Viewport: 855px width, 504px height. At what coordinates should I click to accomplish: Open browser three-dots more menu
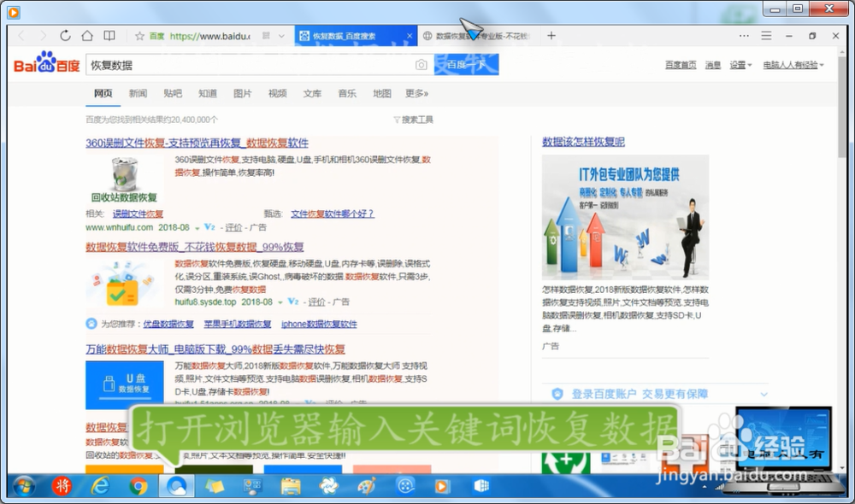(744, 35)
